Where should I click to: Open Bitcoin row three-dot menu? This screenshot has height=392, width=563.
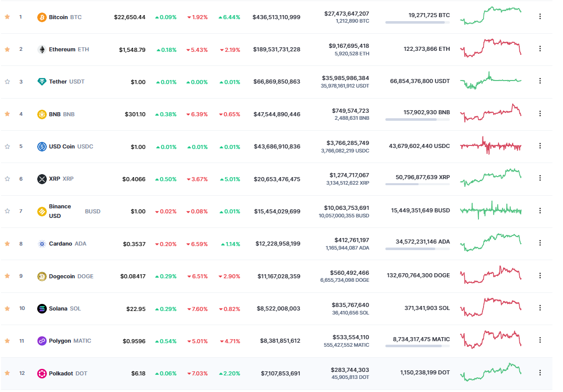(540, 17)
